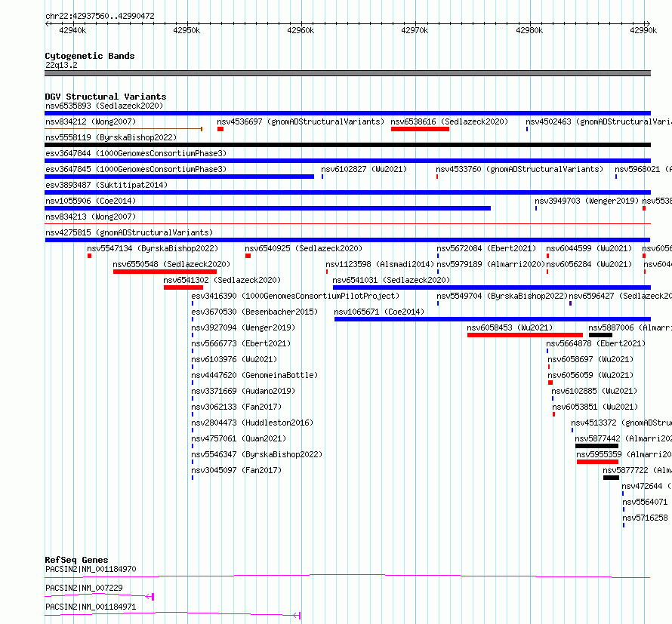Click nsv6056059 (Wu2021) label
This screenshot has width=672, height=624.
[x=590, y=375]
